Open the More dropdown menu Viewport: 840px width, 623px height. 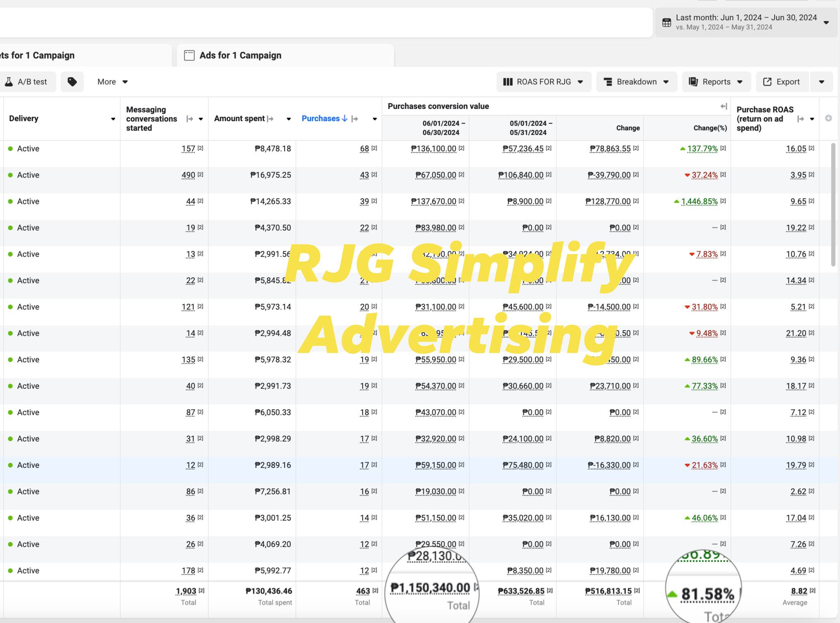coord(112,82)
